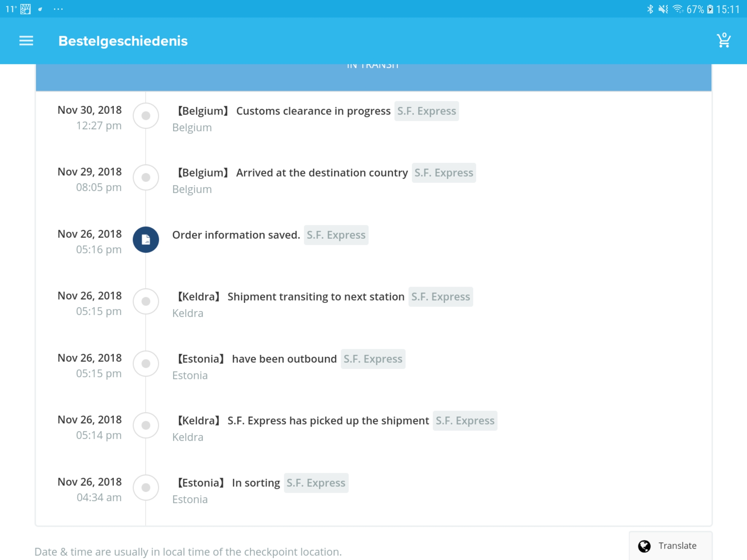Screen dimensions: 747x560
Task: Open the shopping cart icon
Action: point(724,40)
